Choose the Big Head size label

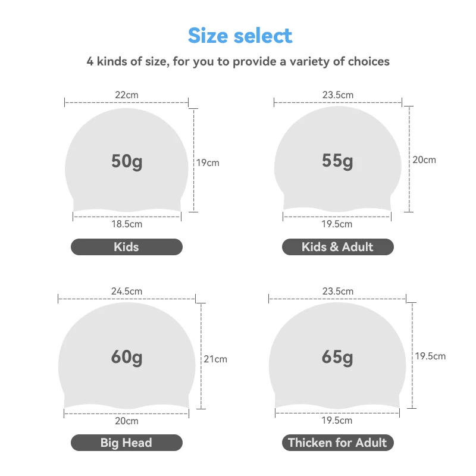(x=127, y=443)
